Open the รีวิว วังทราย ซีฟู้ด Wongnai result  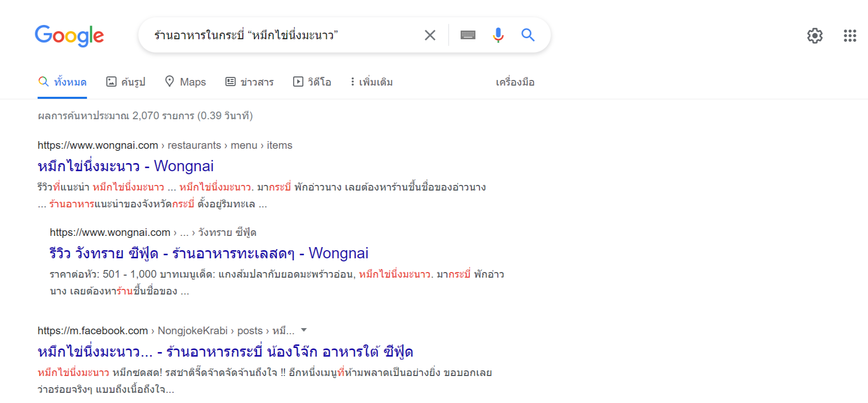click(x=209, y=253)
